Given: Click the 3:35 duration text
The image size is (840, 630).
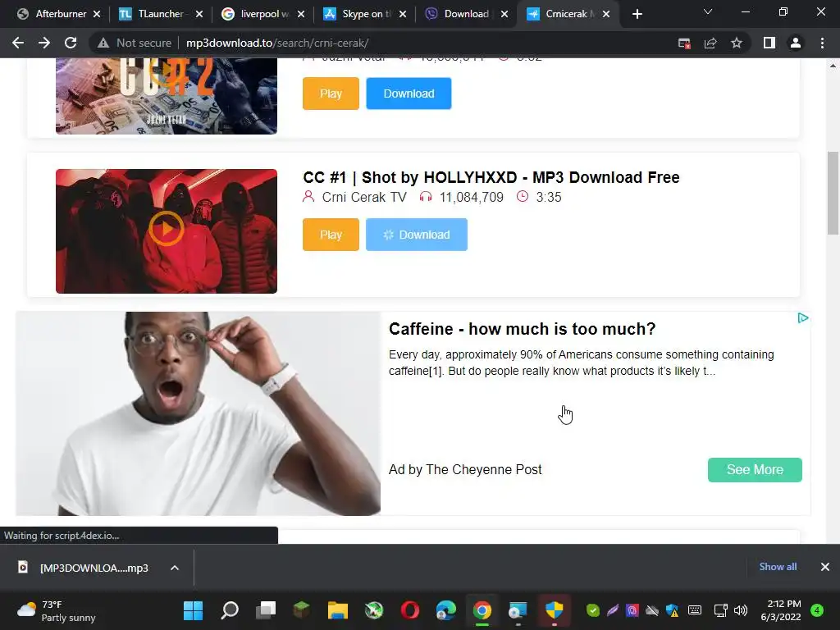Looking at the screenshot, I should [x=549, y=197].
